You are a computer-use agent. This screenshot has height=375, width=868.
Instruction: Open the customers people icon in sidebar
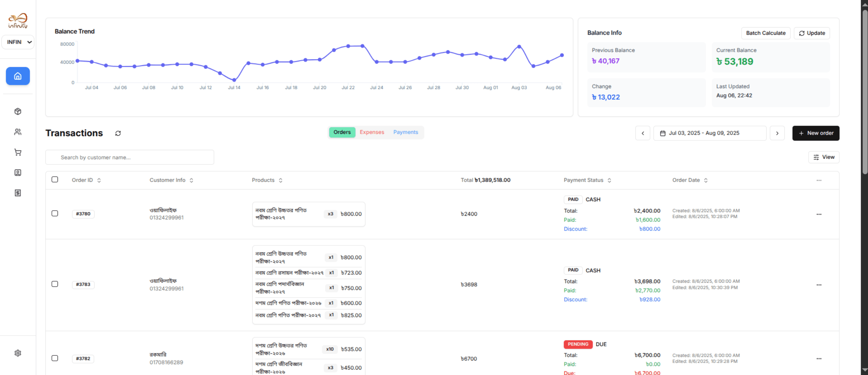[x=18, y=132]
